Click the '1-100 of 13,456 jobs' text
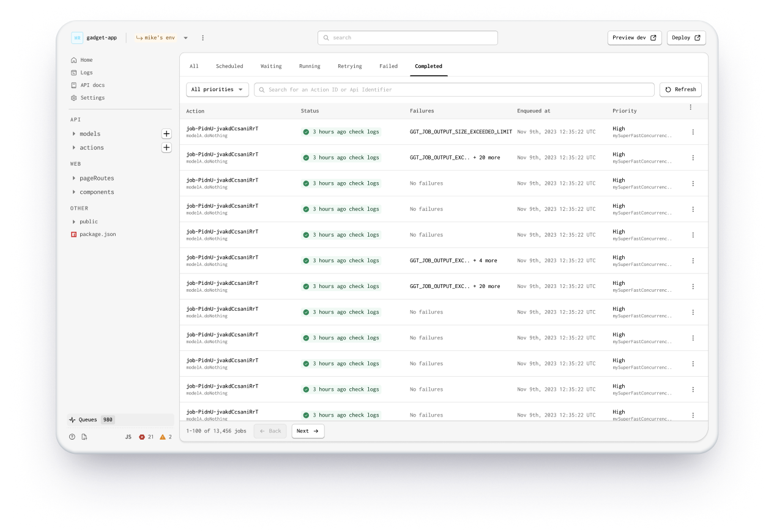 [216, 431]
